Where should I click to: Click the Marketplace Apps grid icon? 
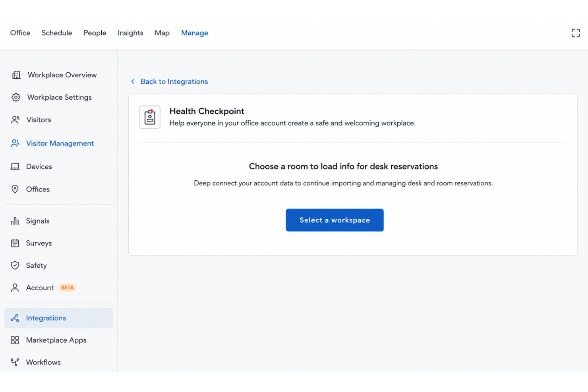coord(15,340)
